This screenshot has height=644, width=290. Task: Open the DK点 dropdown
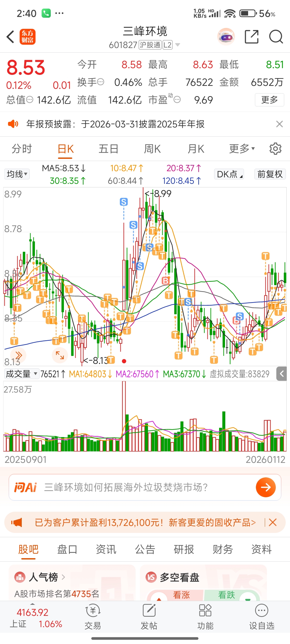pyautogui.click(x=229, y=174)
